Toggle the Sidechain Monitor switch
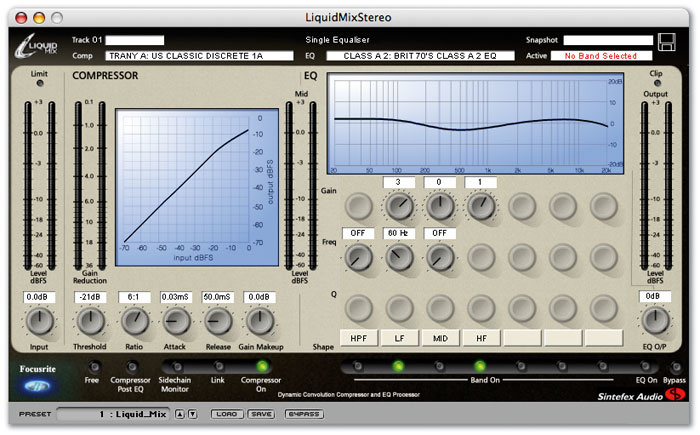The height and width of the screenshot is (435, 700). 176,366
